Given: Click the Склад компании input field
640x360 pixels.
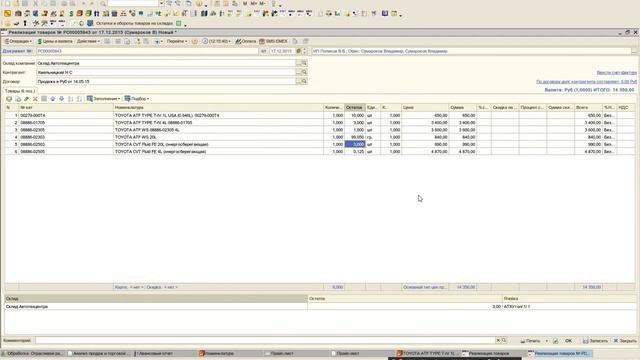Looking at the screenshot, I should 165,63.
